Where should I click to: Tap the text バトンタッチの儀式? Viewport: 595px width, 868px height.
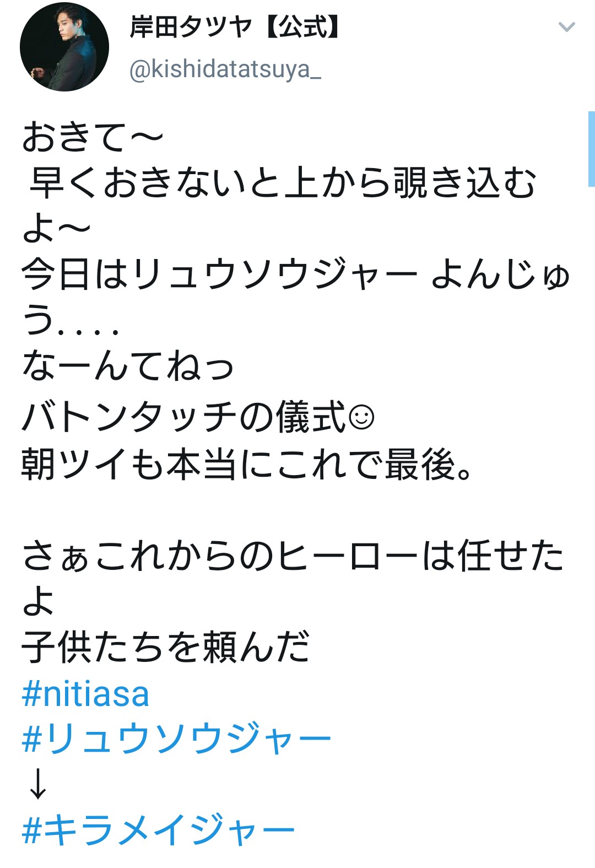pos(183,417)
